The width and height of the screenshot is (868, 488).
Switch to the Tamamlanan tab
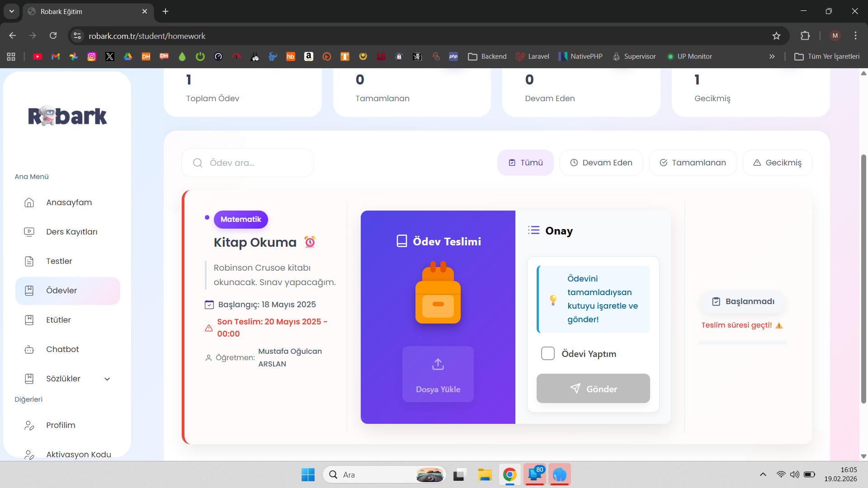point(693,163)
